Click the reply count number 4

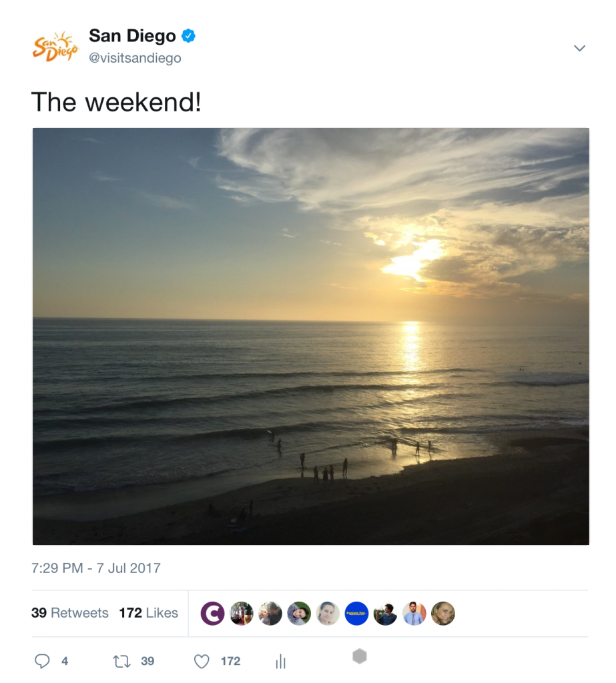pyautogui.click(x=65, y=661)
